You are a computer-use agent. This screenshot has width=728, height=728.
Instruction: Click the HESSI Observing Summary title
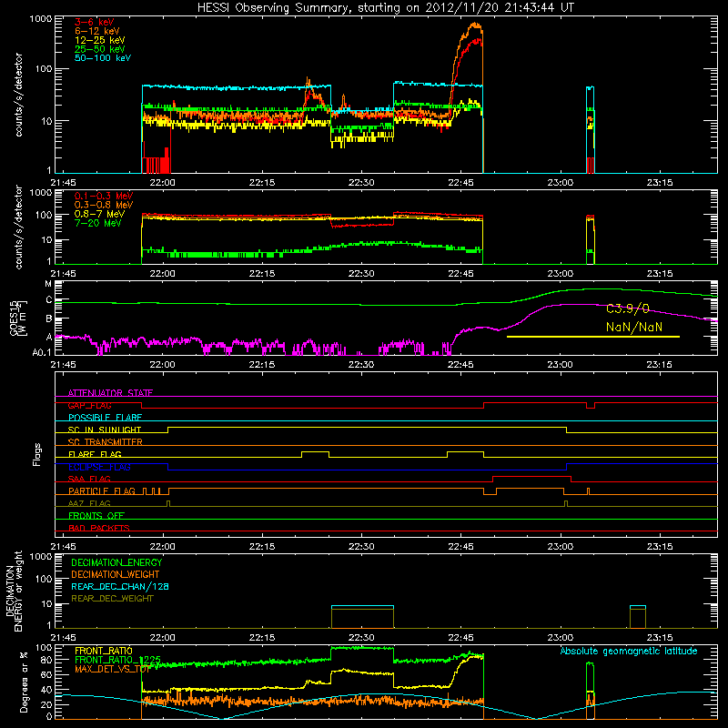386,7
